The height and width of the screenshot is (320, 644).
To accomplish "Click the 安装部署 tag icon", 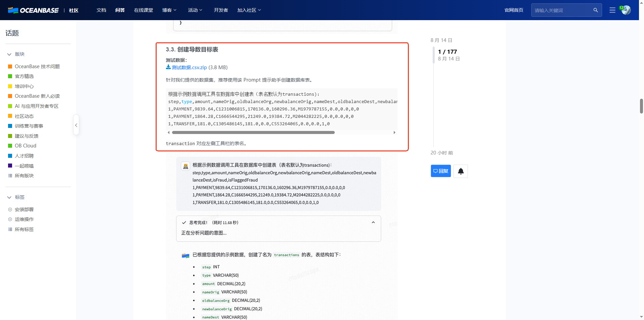I will (10, 210).
